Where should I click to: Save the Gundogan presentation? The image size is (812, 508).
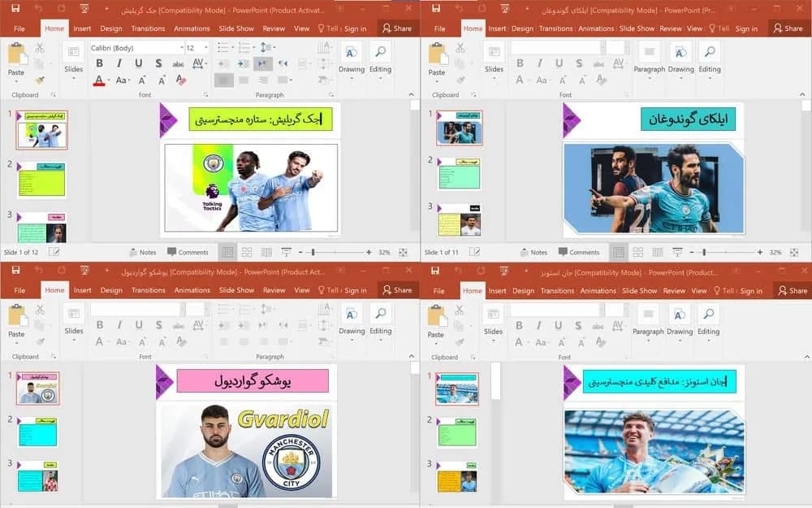click(436, 8)
